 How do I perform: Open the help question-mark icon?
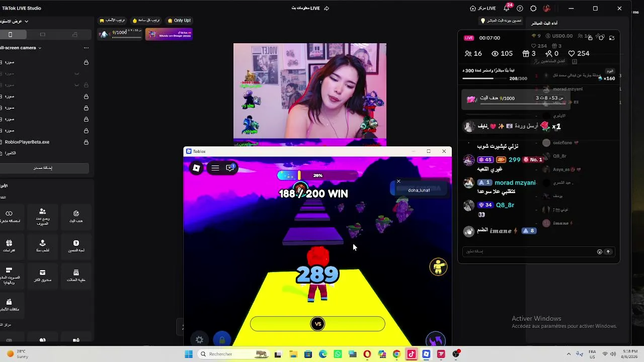click(520, 8)
